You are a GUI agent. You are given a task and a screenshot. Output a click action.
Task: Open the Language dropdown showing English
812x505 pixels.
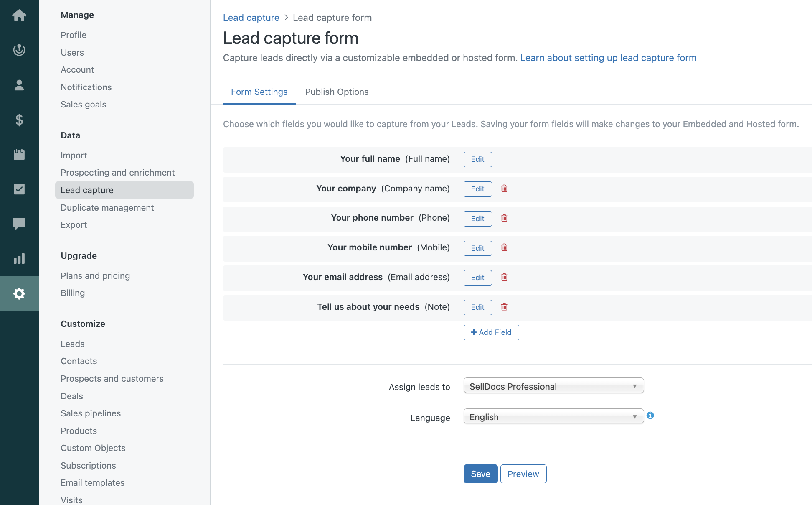(553, 416)
